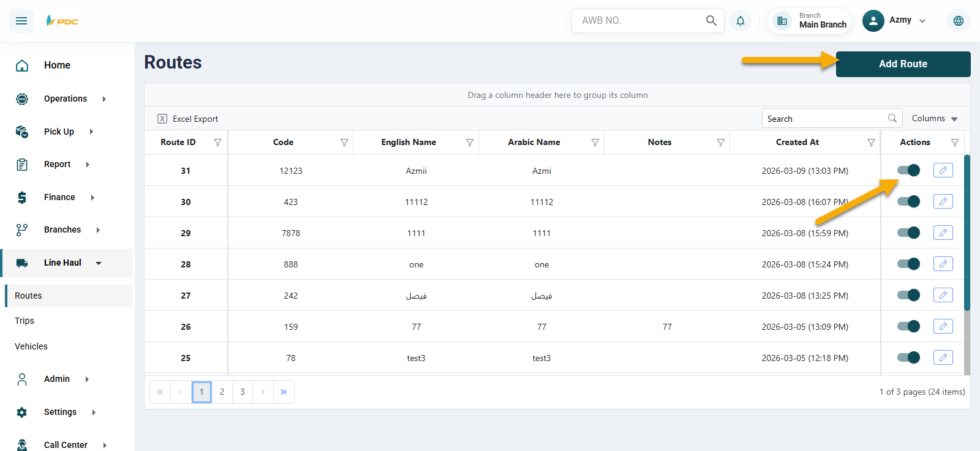Edit route 28 with pencil icon

(943, 264)
